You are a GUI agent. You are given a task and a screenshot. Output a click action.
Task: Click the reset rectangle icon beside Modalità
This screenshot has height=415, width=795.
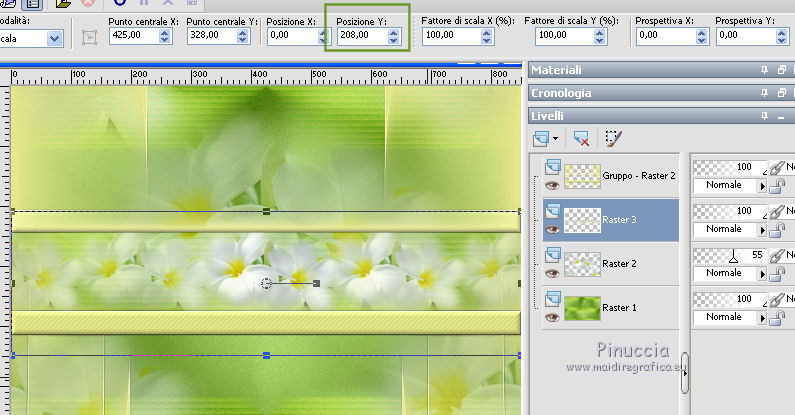[89, 37]
